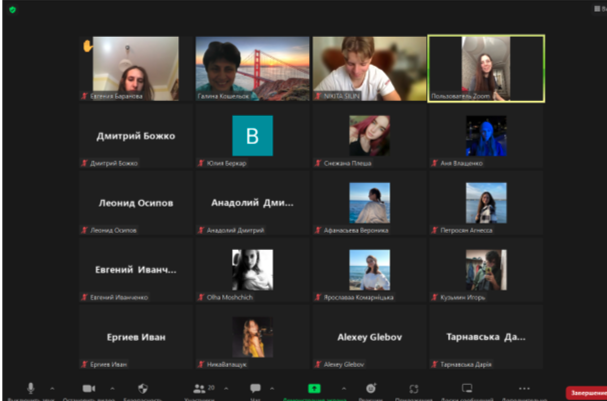Select the highlighted Пользователь Zoom video tile
Image resolution: width=607 pixels, height=401 pixels.
point(486,68)
